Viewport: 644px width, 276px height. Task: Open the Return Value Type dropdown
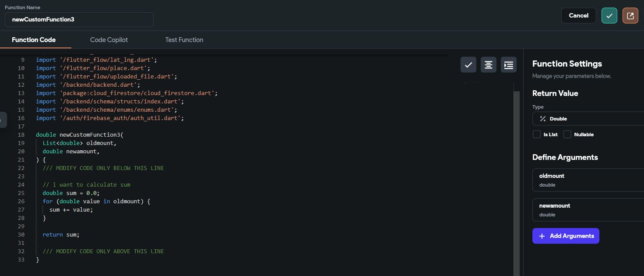tap(588, 119)
